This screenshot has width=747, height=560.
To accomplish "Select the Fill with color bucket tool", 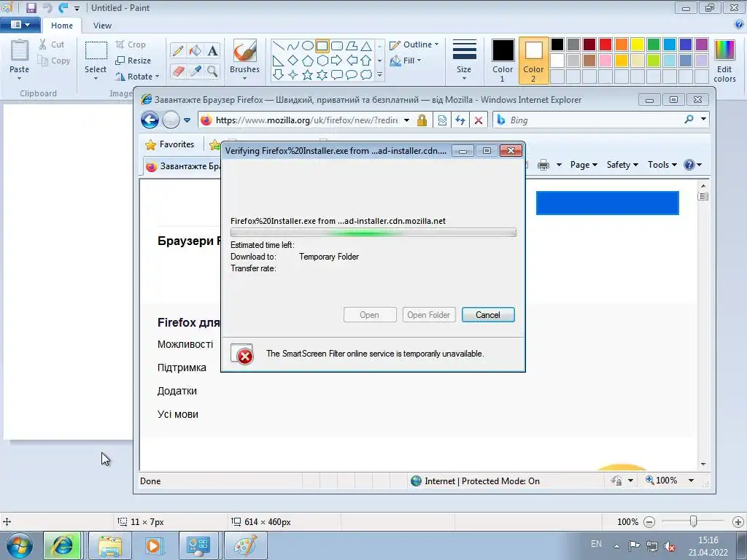I will click(x=196, y=50).
